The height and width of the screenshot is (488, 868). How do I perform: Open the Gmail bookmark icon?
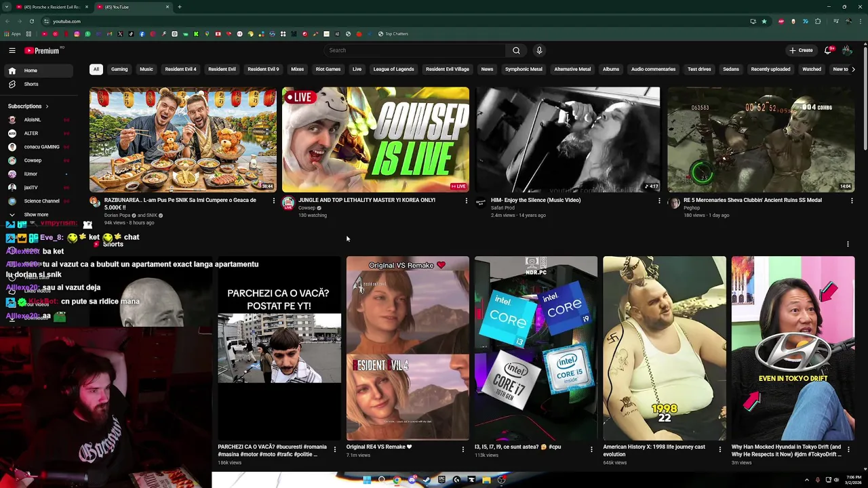109,34
